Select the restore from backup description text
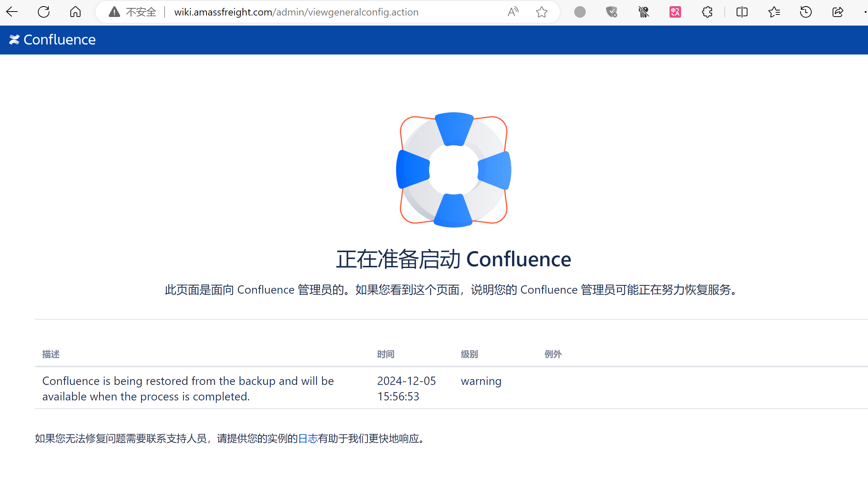Screen dimensions: 868x496 [x=188, y=389]
